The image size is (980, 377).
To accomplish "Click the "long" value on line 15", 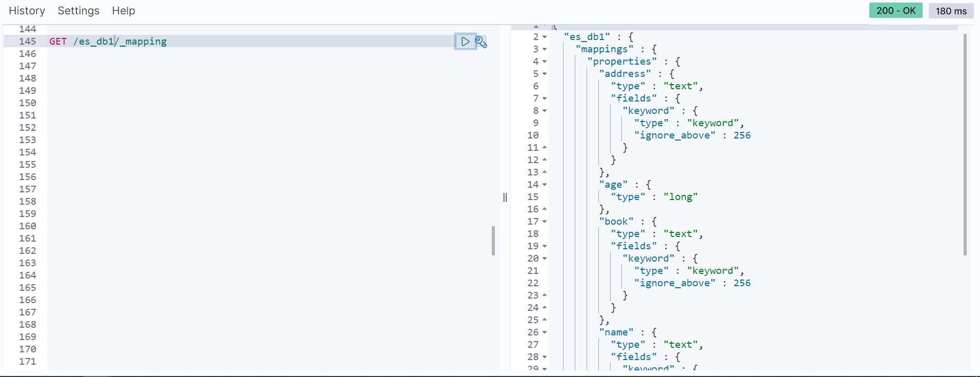I will tap(680, 197).
